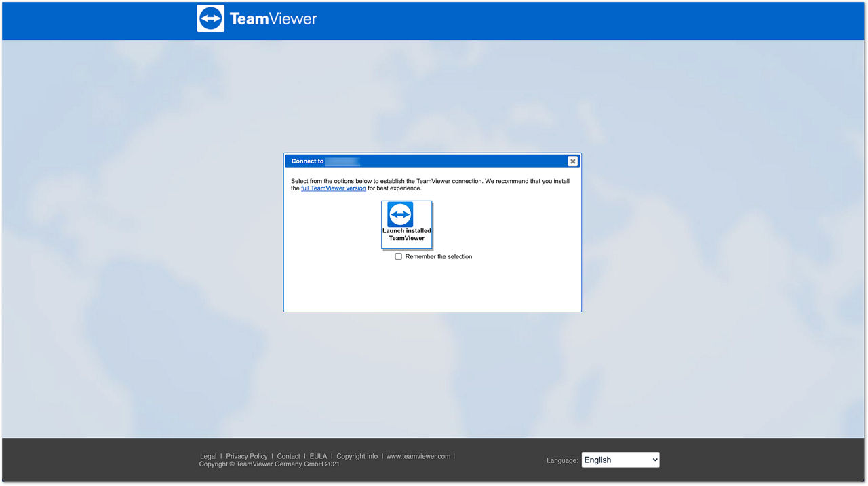
Task: Open the Privacy Policy footer link
Action: tap(247, 457)
